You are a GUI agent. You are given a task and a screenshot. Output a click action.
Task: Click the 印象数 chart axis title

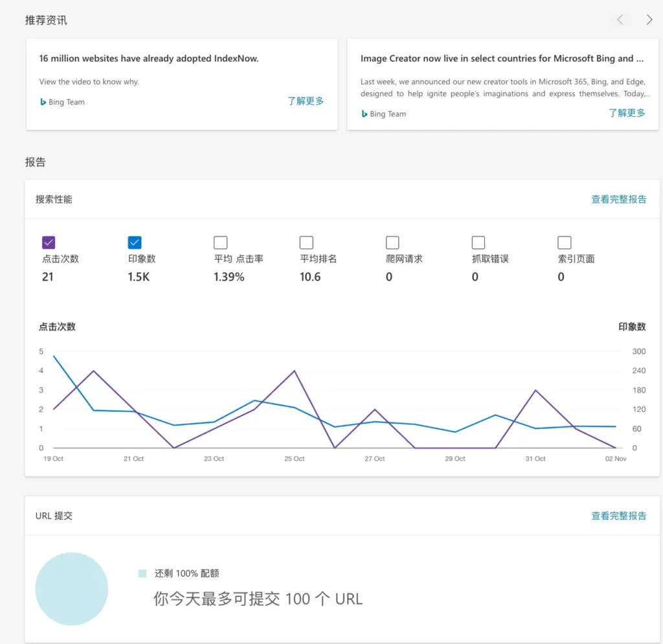[x=632, y=327]
